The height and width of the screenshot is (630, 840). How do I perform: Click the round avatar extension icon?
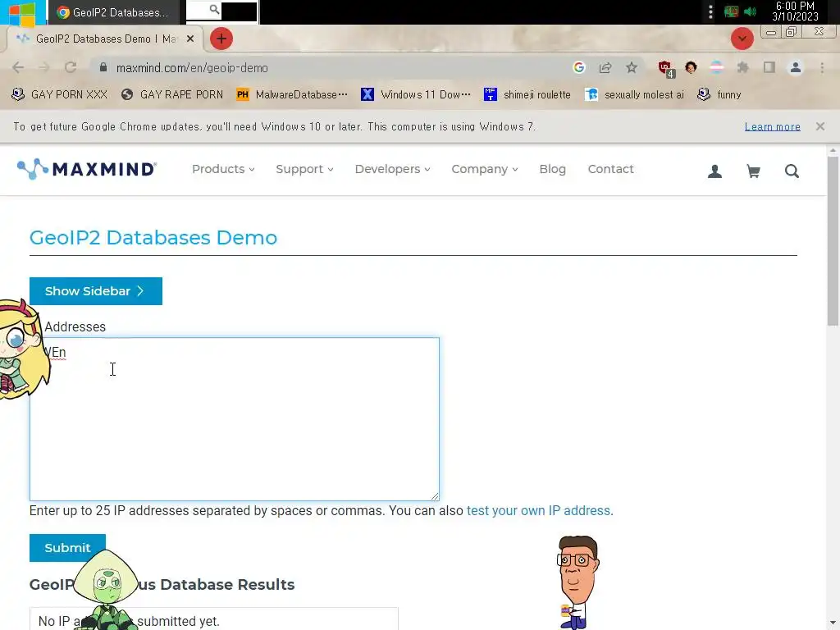tap(691, 67)
